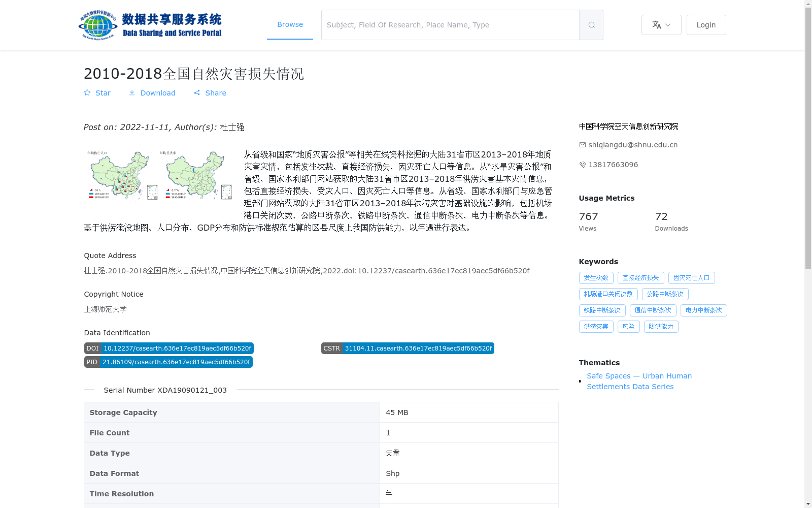Screen dimensions: 812x508
Task: Select keyword tag 电力中断条次
Action: 704,310
